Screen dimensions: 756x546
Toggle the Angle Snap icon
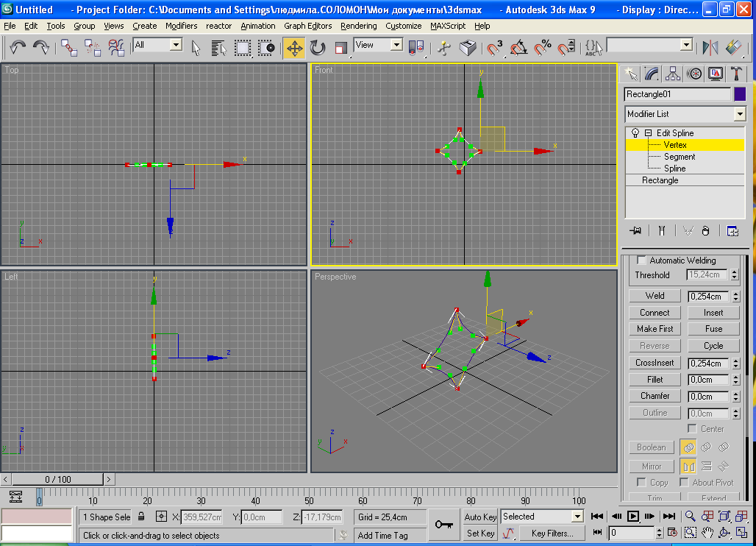coord(518,47)
